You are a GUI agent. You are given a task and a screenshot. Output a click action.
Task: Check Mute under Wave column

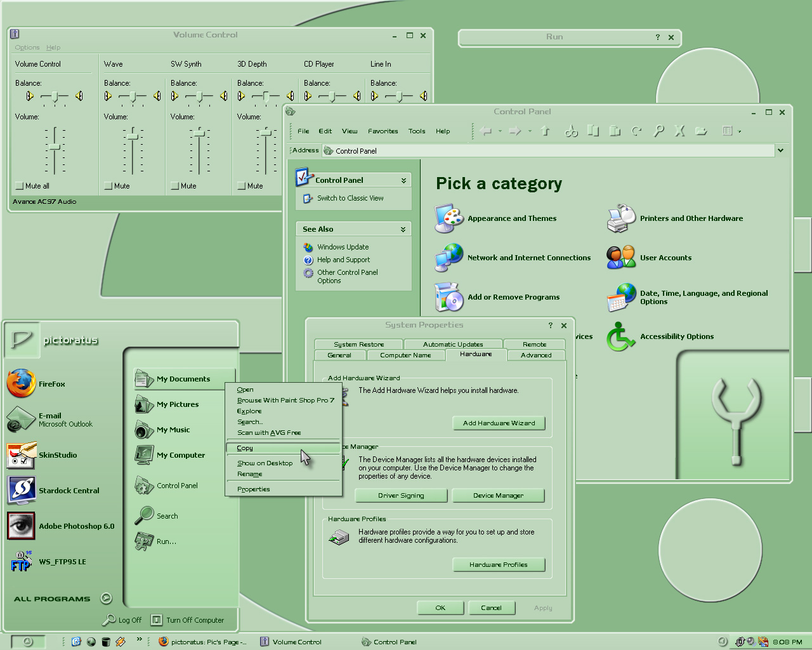(x=108, y=186)
